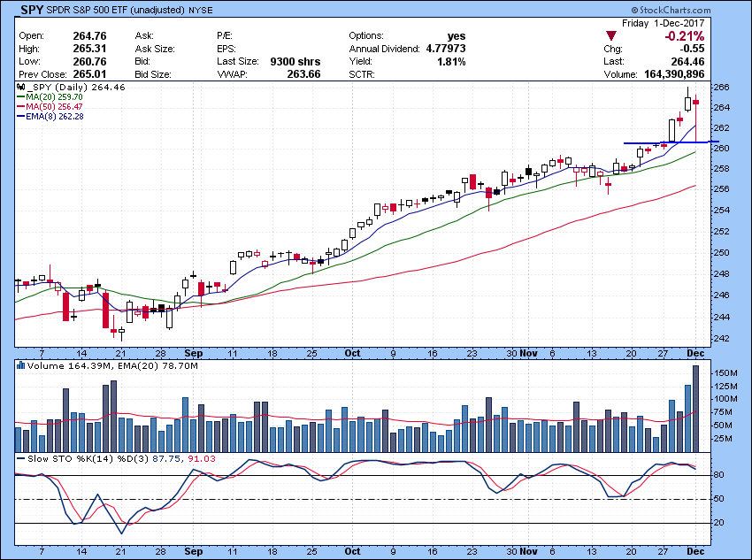Image resolution: width=752 pixels, height=560 pixels.
Task: Click the tallest volume bar, for 1-Dec
Action: pos(695,409)
